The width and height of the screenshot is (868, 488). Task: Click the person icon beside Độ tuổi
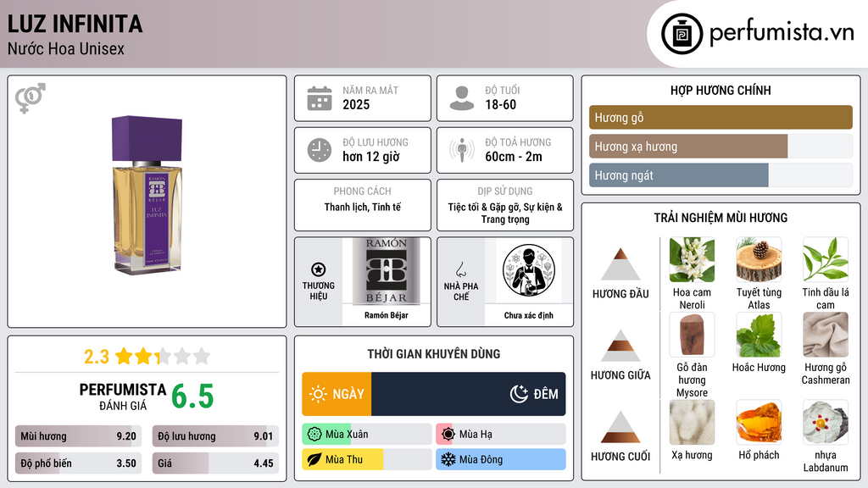[462, 98]
